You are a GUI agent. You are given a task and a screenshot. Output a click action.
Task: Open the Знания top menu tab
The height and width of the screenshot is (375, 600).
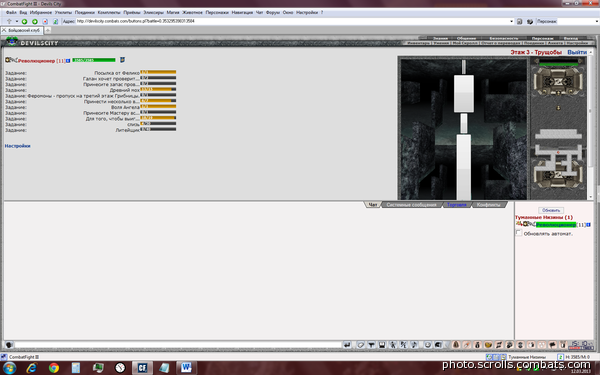[x=440, y=38]
